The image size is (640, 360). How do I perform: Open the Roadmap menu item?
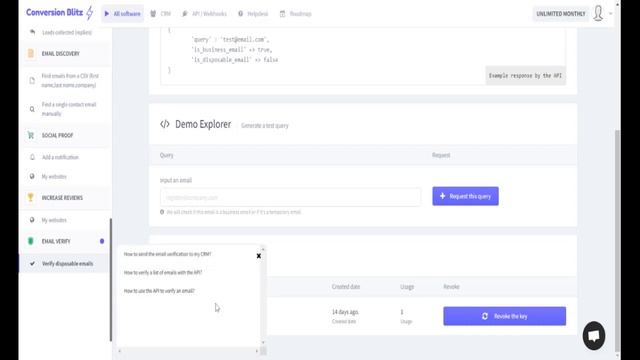tap(296, 14)
